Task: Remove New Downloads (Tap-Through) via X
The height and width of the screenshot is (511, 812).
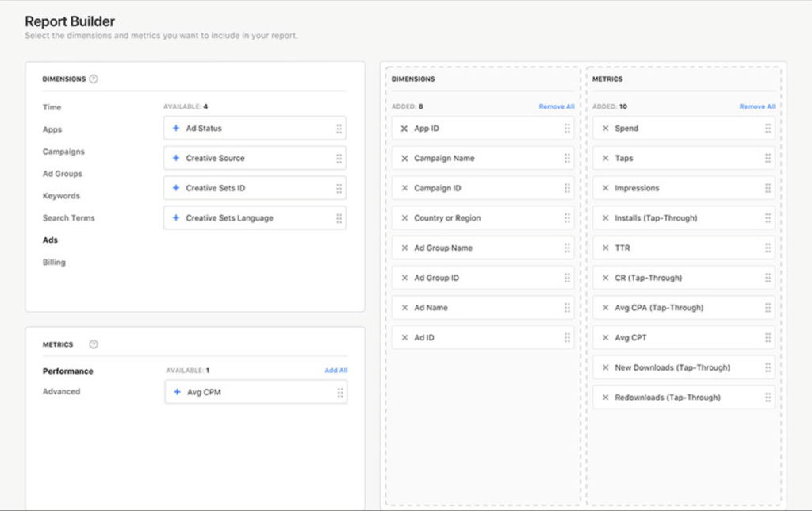Action: pos(605,367)
